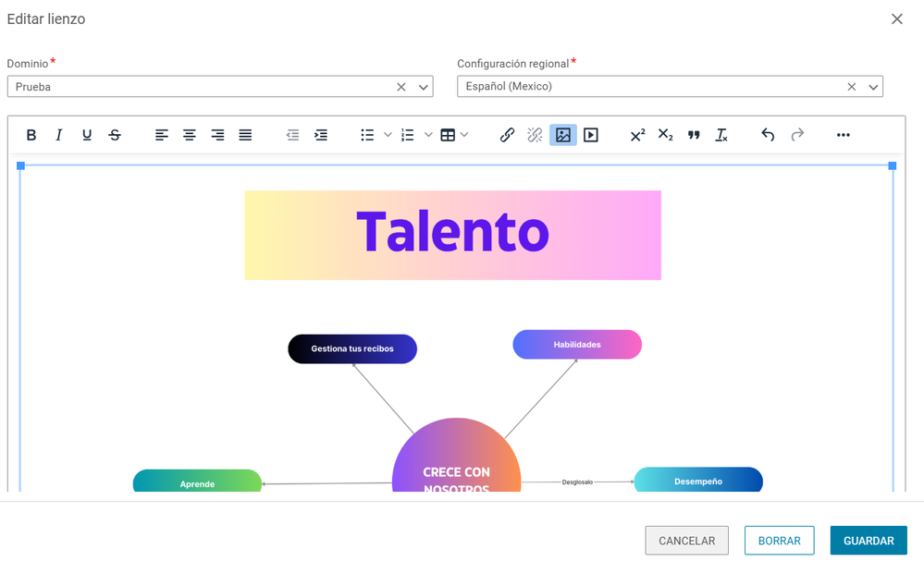Insert a block quote

pos(694,135)
